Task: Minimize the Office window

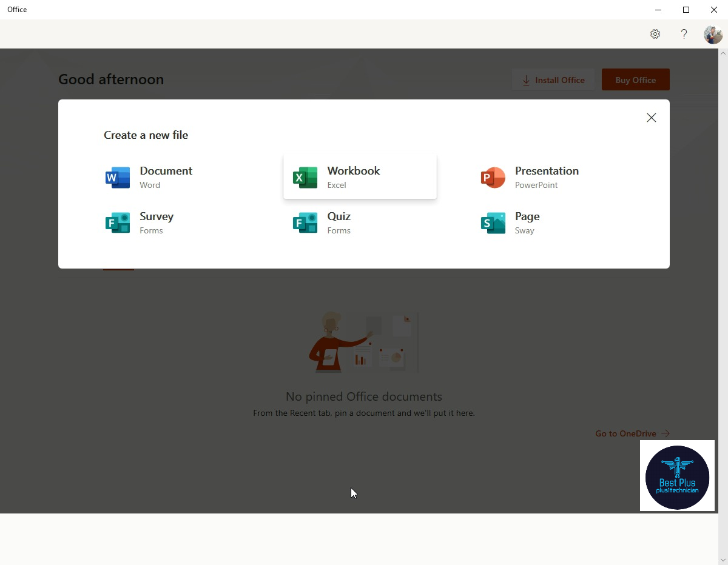Action: 658,10
